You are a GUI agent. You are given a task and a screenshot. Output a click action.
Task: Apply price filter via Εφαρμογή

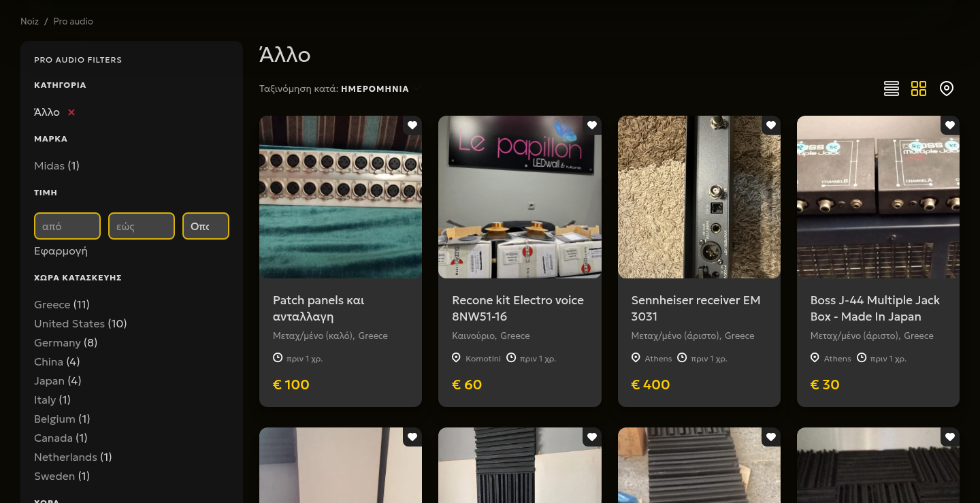click(x=61, y=251)
